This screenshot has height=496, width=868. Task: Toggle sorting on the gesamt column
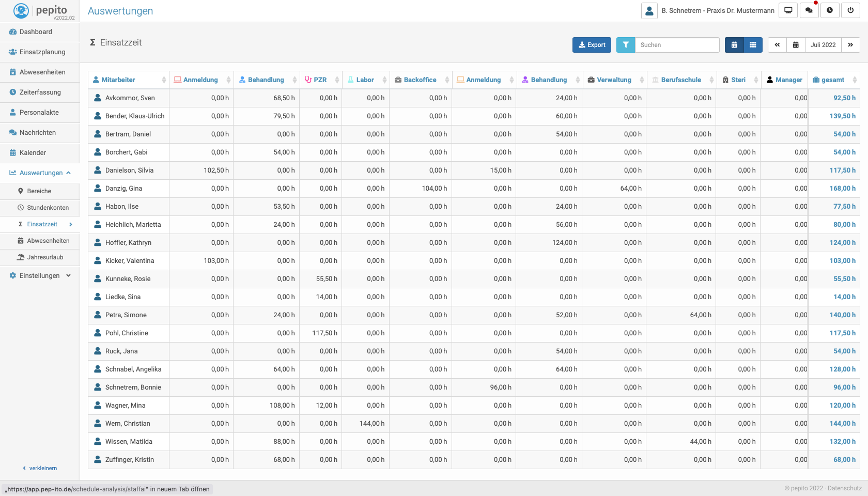pyautogui.click(x=855, y=80)
